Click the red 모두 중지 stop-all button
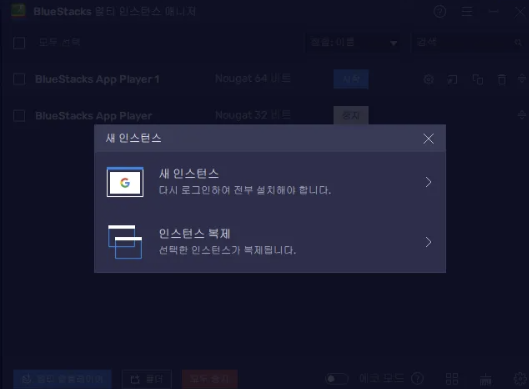 [x=210, y=379]
